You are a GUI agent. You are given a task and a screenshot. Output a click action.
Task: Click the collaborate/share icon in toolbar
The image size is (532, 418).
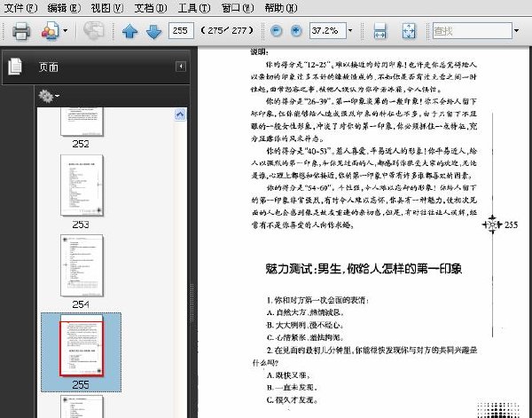(x=51, y=31)
